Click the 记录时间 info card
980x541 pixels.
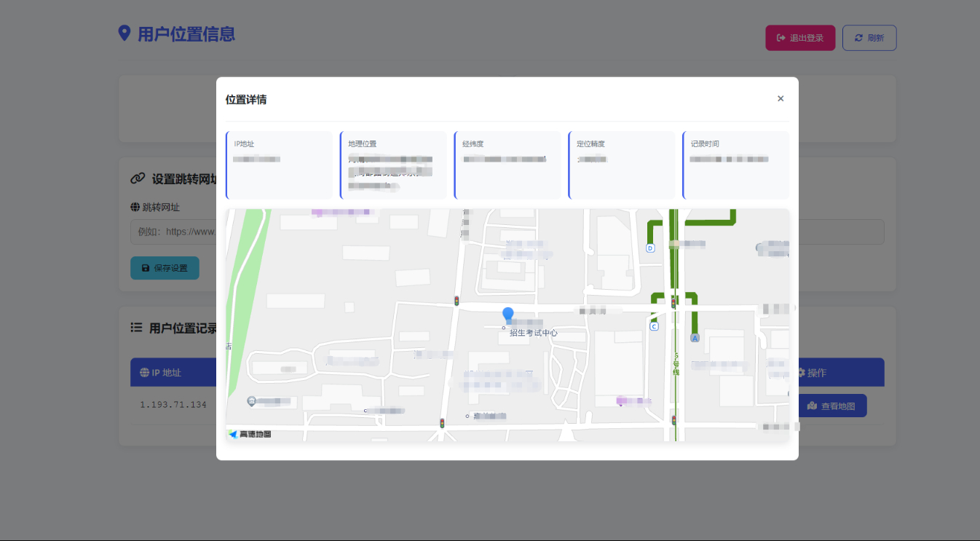(x=735, y=165)
